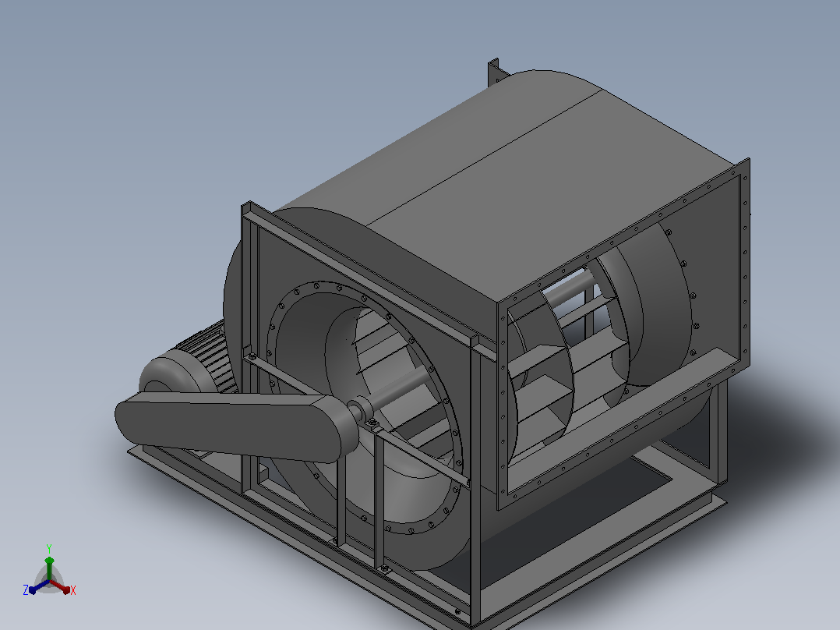Select the mounting bracket at top rear of housing
Image resolution: width=840 pixels, height=630 pixels.
coord(493,73)
